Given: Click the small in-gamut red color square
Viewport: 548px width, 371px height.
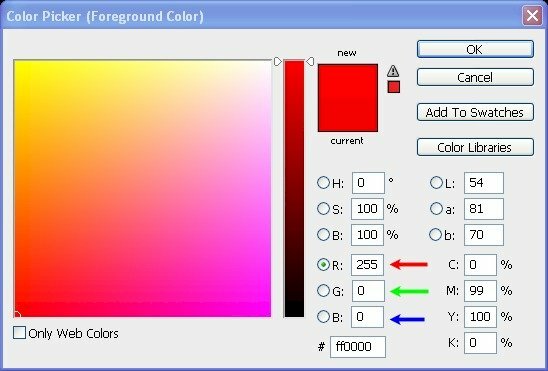Looking at the screenshot, I should [x=394, y=87].
